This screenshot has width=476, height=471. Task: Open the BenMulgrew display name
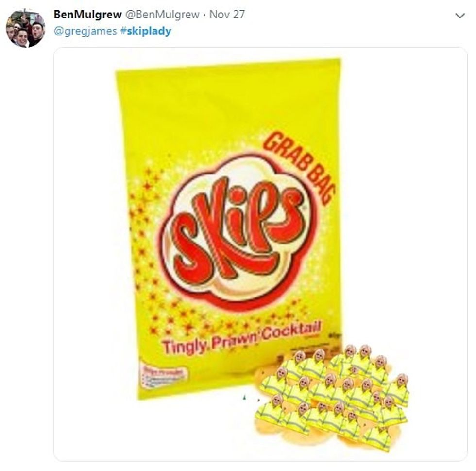tap(88, 14)
